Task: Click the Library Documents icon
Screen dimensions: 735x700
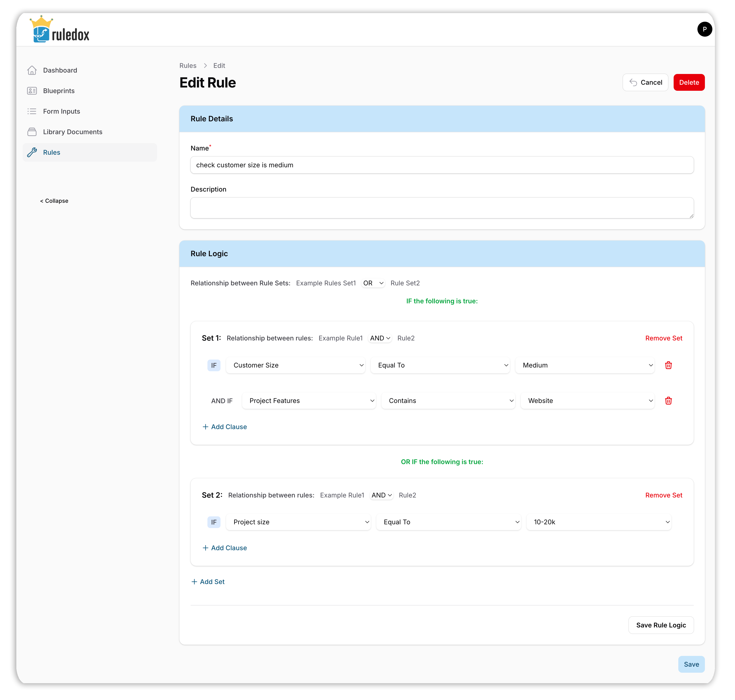Action: (32, 132)
